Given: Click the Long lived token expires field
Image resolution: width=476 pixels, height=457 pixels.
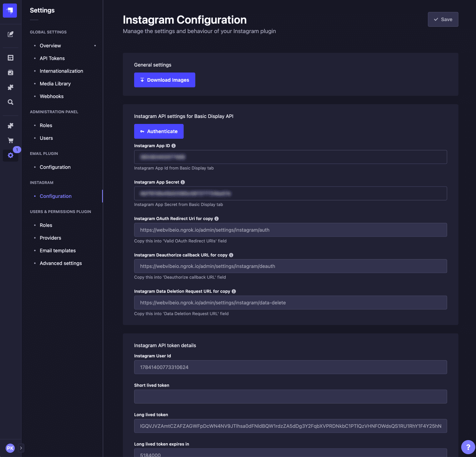Looking at the screenshot, I should (290, 453).
